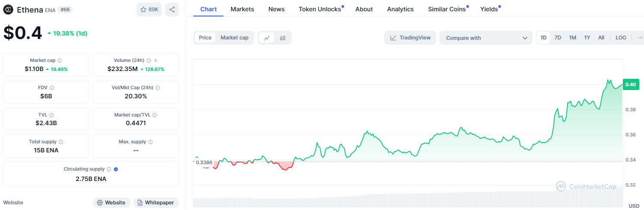Open the About tab
Viewport: 644px width, 210px height.
pyautogui.click(x=364, y=9)
